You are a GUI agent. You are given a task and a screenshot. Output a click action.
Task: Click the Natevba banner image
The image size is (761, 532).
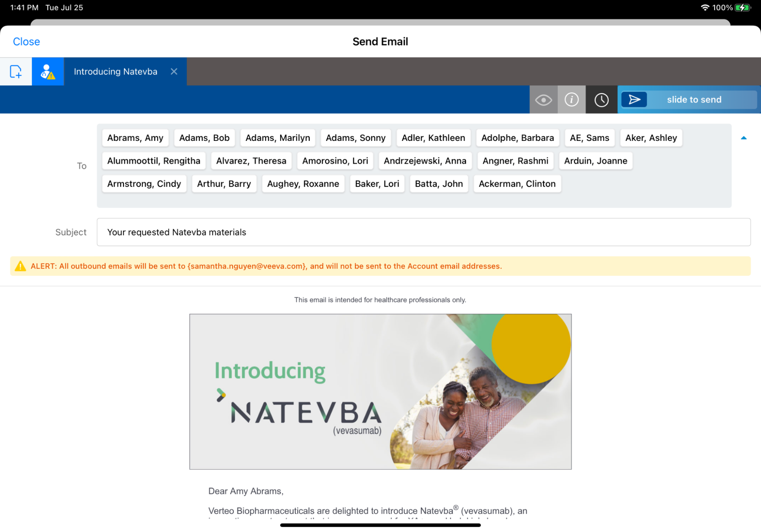tap(380, 391)
